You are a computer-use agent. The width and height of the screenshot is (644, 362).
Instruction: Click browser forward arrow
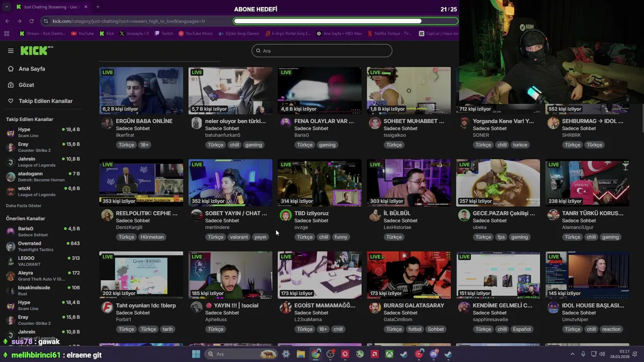(x=19, y=21)
